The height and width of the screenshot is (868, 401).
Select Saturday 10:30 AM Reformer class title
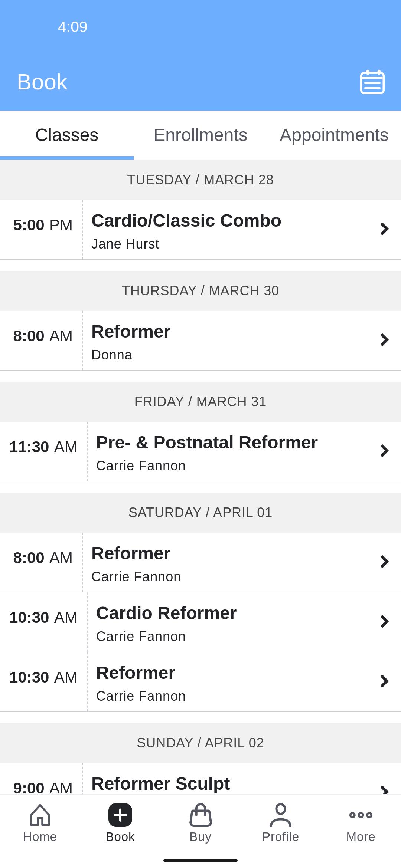[x=136, y=673]
